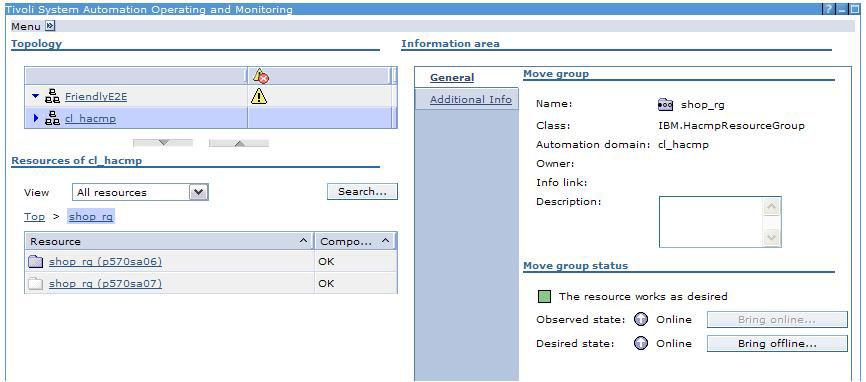Click the warning-error icon in topology header
Image resolution: width=866 pixels, height=382 pixels.
pos(260,76)
